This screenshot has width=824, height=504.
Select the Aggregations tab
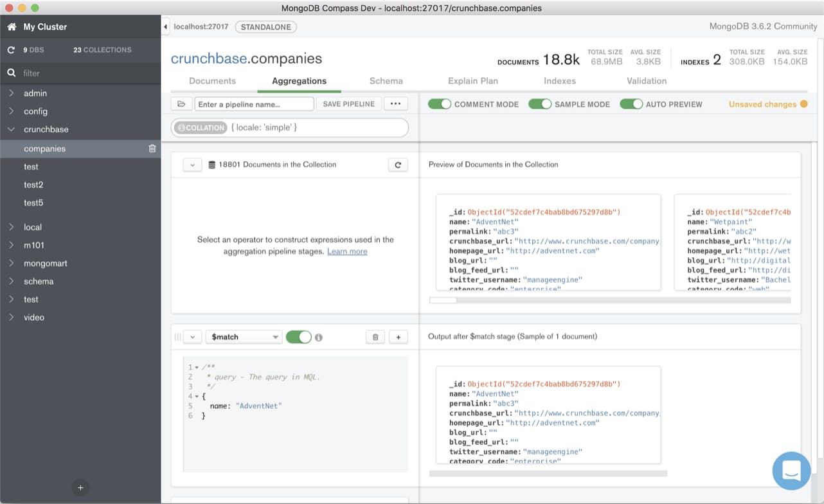point(299,81)
